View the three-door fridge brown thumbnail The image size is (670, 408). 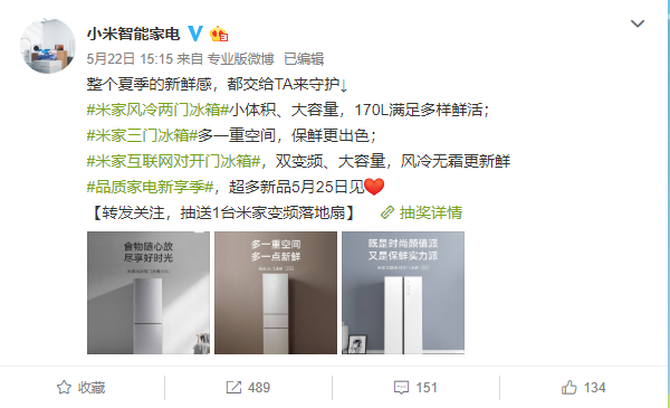click(x=276, y=293)
